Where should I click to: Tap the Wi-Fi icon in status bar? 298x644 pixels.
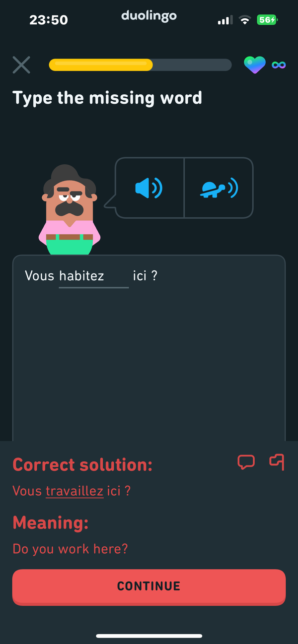[244, 20]
